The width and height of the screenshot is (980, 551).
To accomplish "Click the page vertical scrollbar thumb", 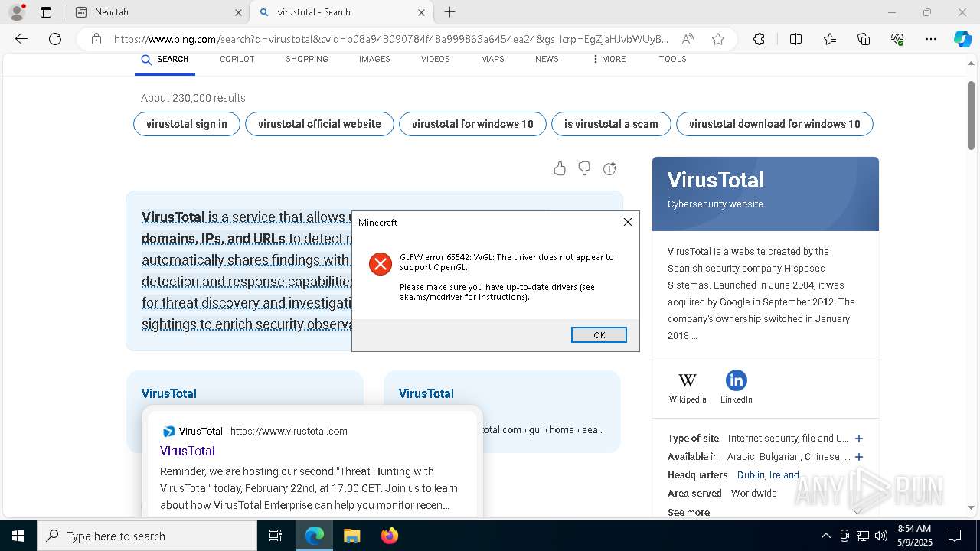I will [971, 115].
